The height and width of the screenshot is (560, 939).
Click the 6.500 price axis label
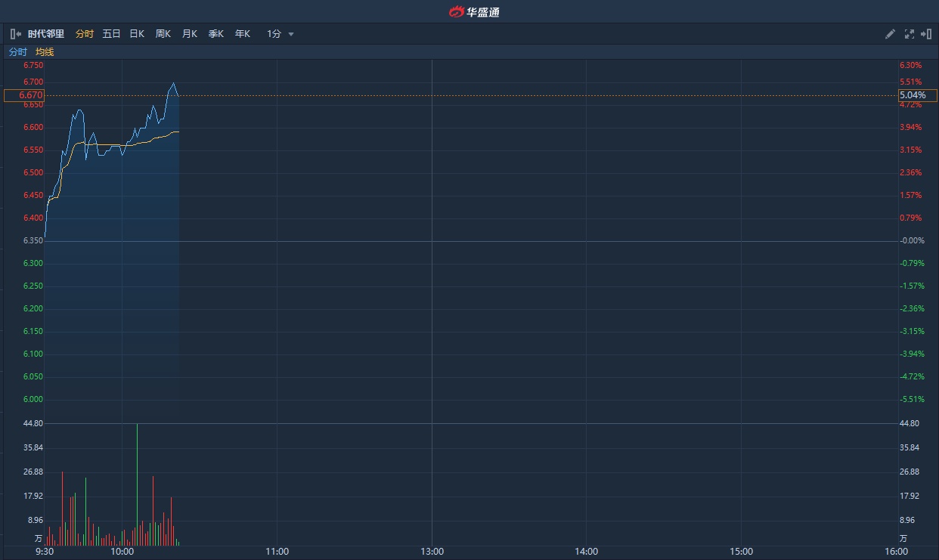coord(33,172)
